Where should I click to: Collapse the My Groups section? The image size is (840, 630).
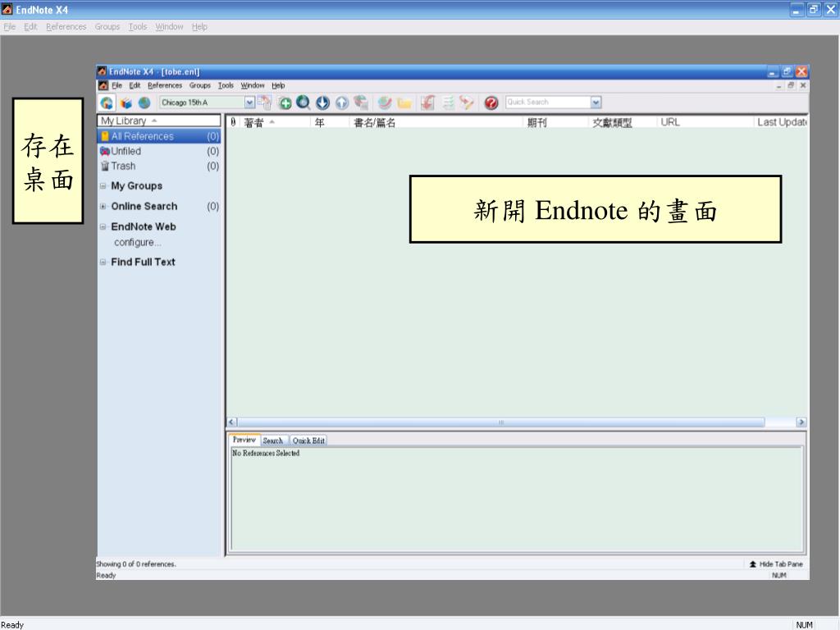point(103,186)
